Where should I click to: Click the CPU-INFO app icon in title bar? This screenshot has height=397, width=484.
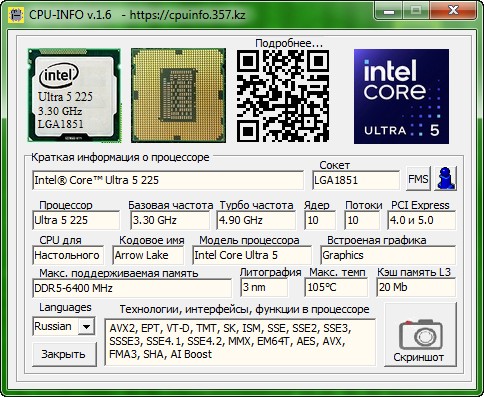(x=16, y=15)
